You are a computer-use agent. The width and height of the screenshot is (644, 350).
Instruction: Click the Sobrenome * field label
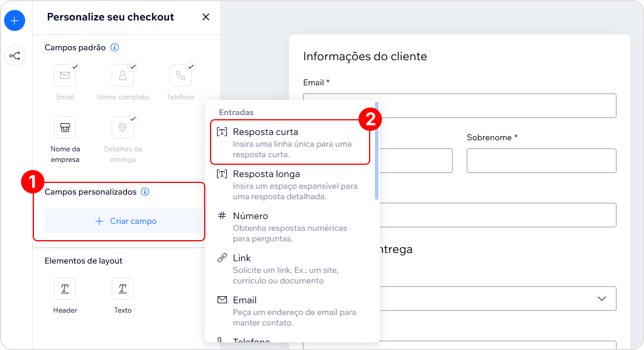[x=491, y=137]
